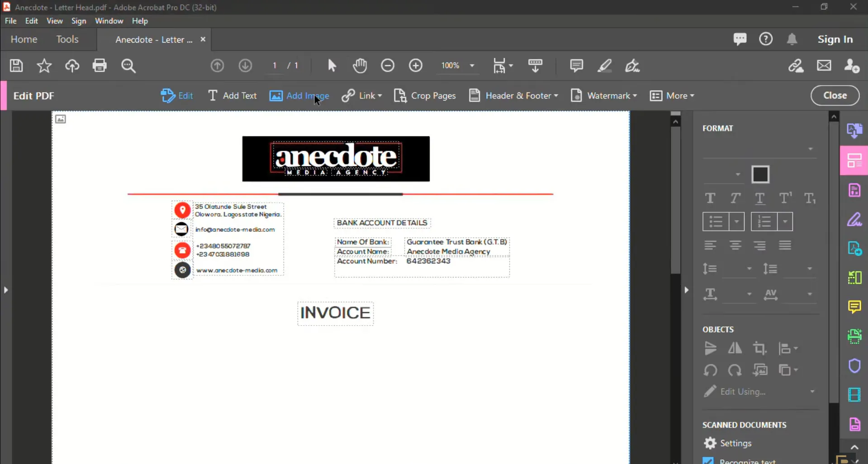Send file by email envelope icon

[824, 66]
